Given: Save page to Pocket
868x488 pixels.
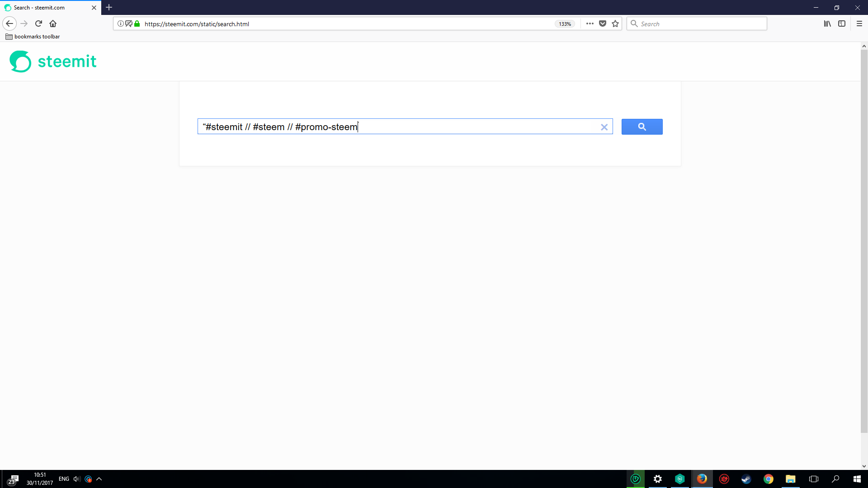Looking at the screenshot, I should point(603,23).
